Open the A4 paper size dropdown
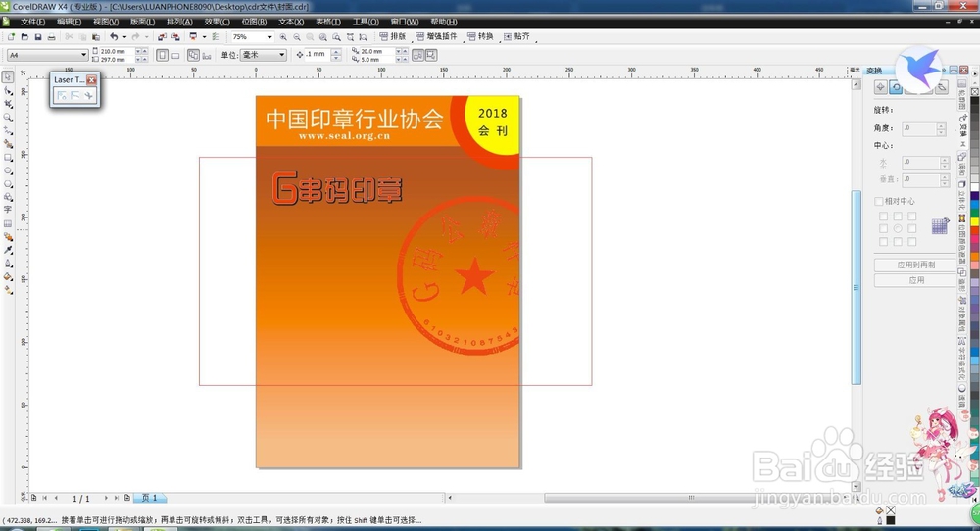 [83, 55]
